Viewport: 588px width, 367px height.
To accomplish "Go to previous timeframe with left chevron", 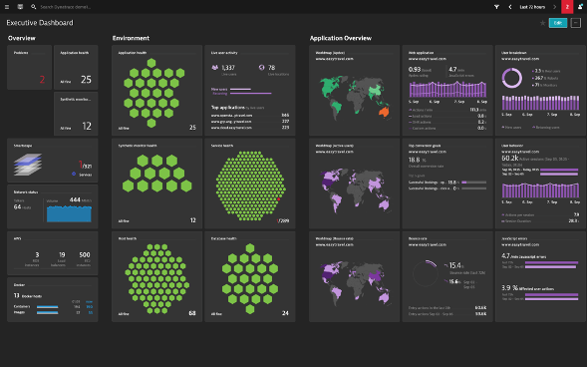I will click(510, 7).
